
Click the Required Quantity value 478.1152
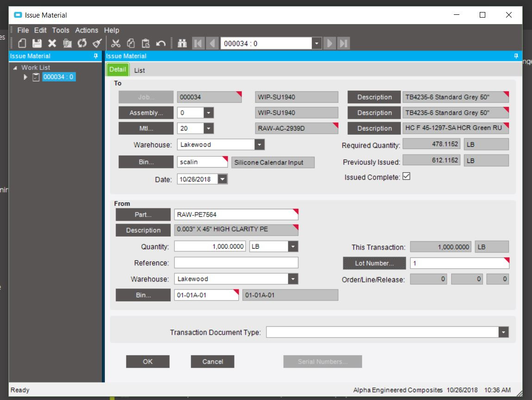[x=431, y=144]
